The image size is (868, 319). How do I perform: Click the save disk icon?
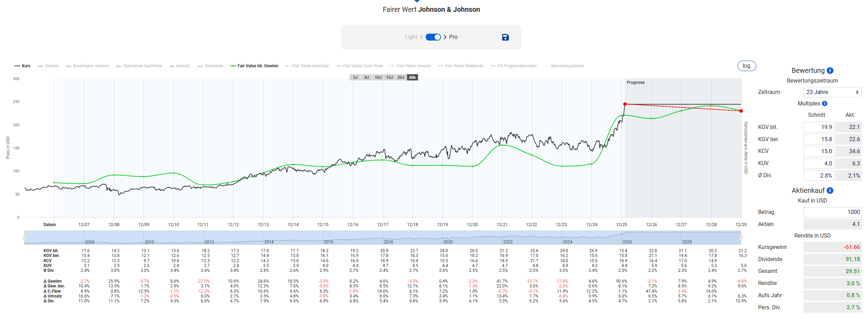(x=505, y=37)
